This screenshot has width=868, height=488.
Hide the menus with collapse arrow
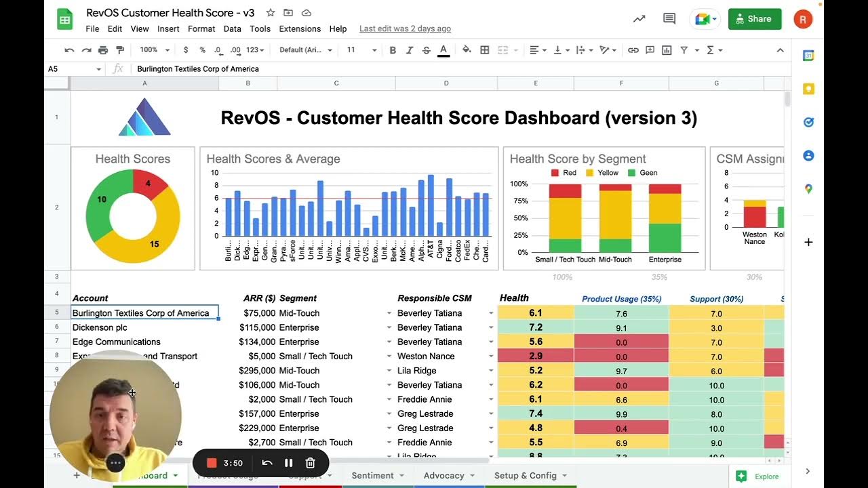click(780, 50)
